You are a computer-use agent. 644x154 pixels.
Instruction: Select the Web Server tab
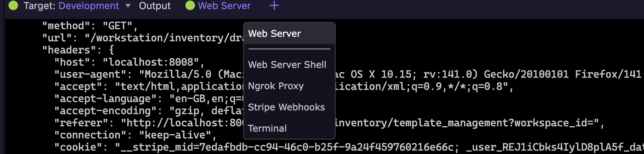(x=224, y=6)
